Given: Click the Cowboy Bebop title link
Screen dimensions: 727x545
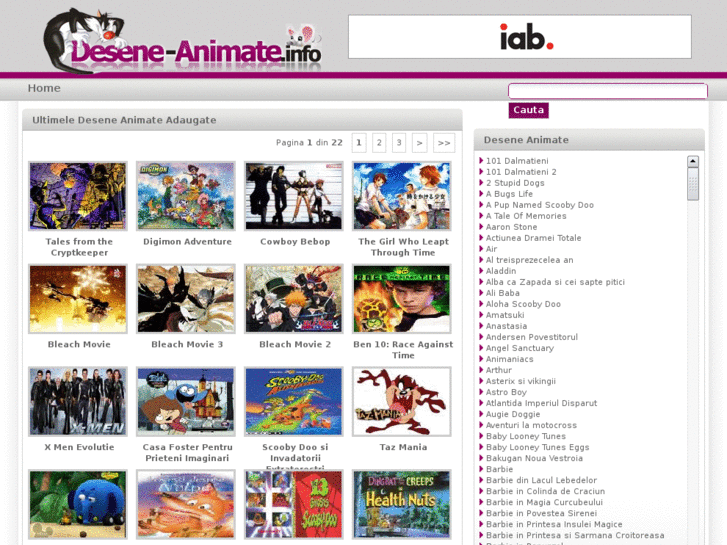Looking at the screenshot, I should tap(295, 242).
